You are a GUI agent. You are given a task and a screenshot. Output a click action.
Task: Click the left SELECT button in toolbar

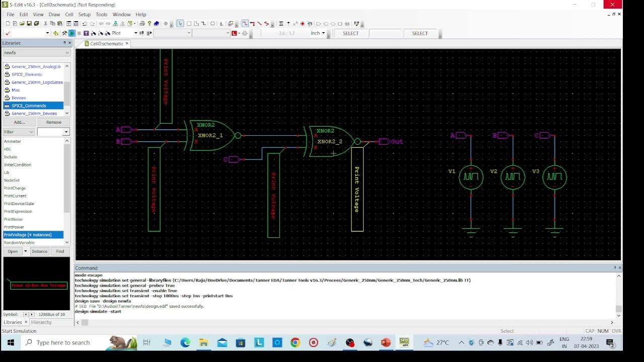point(351,33)
